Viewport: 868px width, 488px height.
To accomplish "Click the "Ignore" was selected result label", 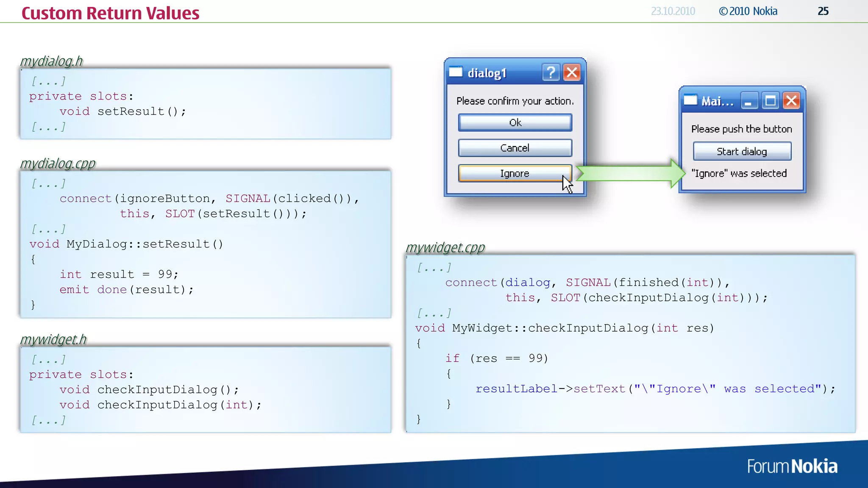I will (739, 173).
